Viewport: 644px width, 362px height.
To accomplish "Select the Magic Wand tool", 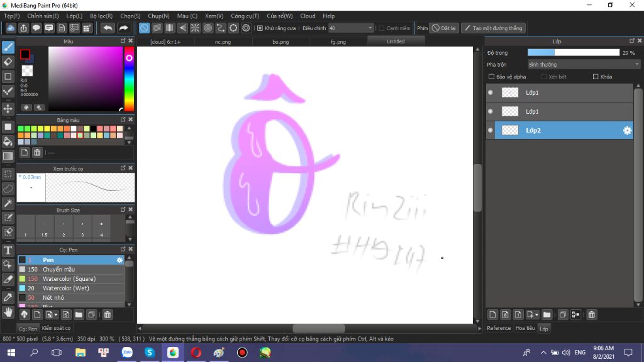I will pos(8,203).
